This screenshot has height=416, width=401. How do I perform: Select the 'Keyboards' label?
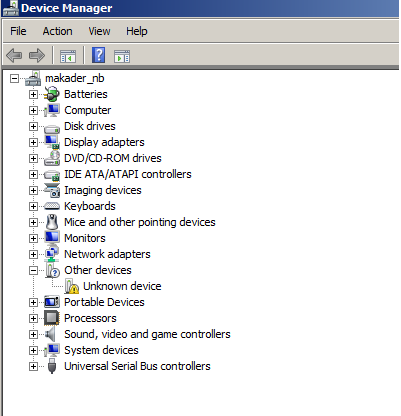pos(90,206)
